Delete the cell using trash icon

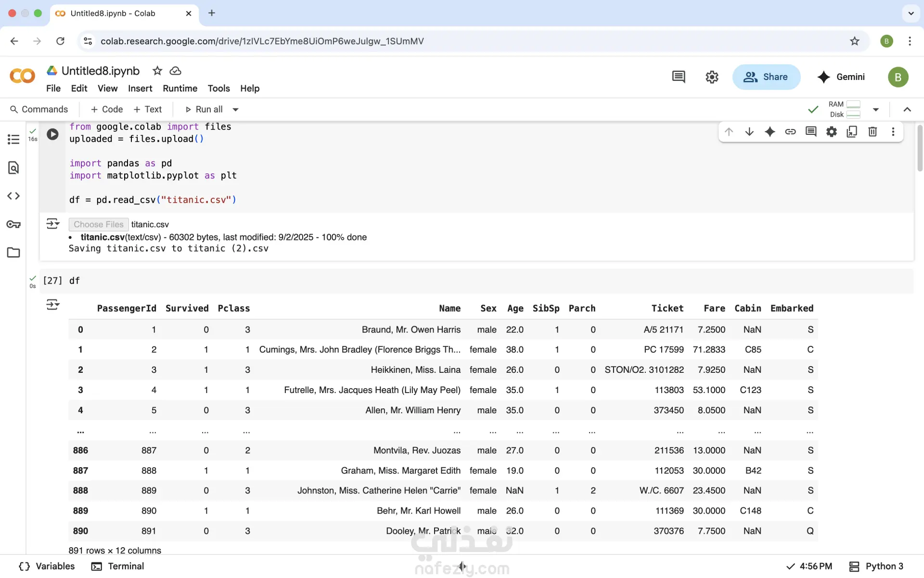(x=873, y=131)
